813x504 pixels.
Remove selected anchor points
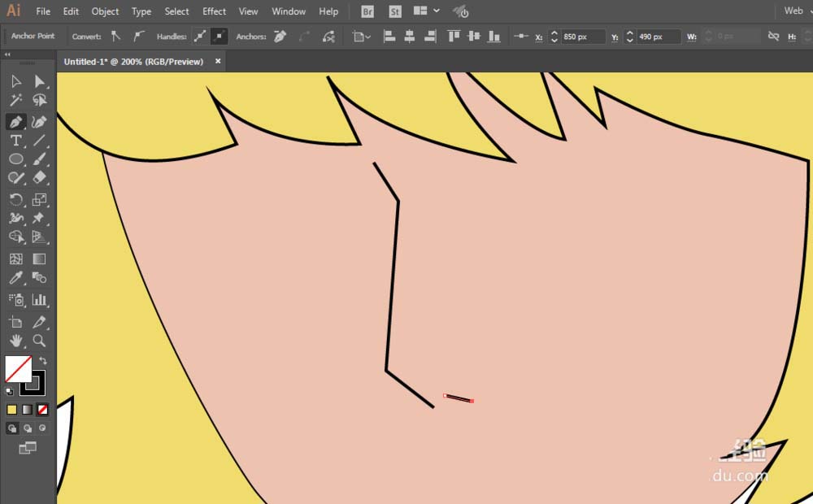point(280,37)
